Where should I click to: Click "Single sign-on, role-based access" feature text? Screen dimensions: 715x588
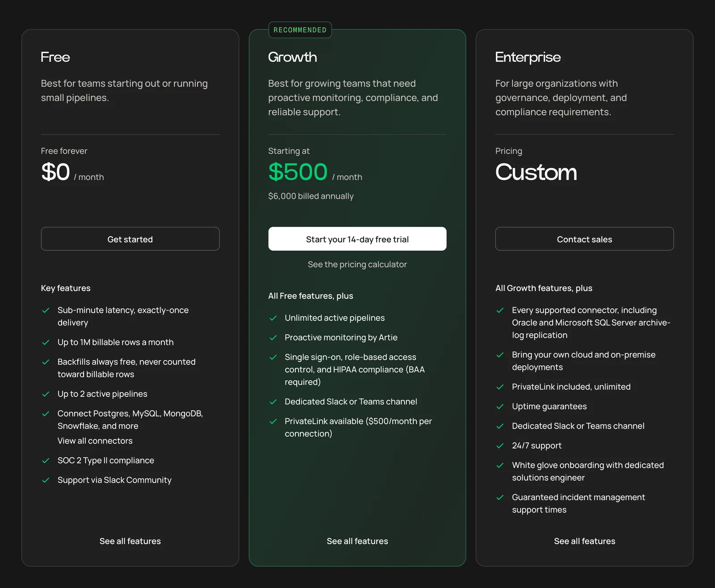355,370
